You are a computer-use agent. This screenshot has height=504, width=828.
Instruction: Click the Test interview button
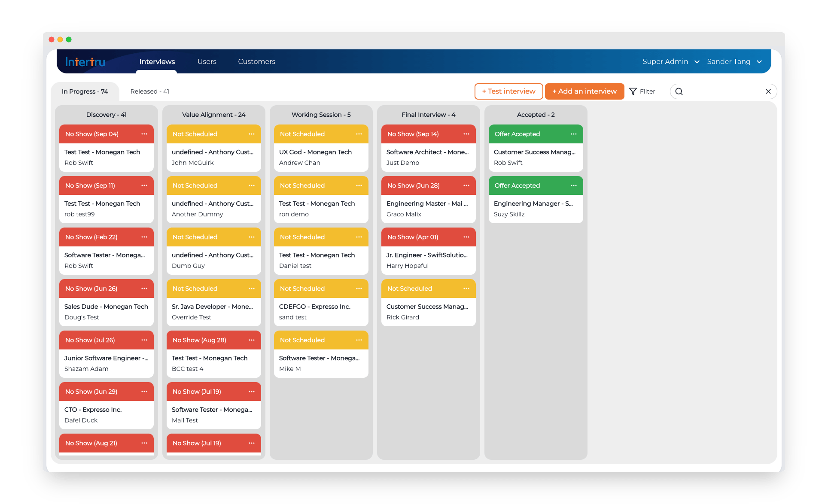(508, 91)
